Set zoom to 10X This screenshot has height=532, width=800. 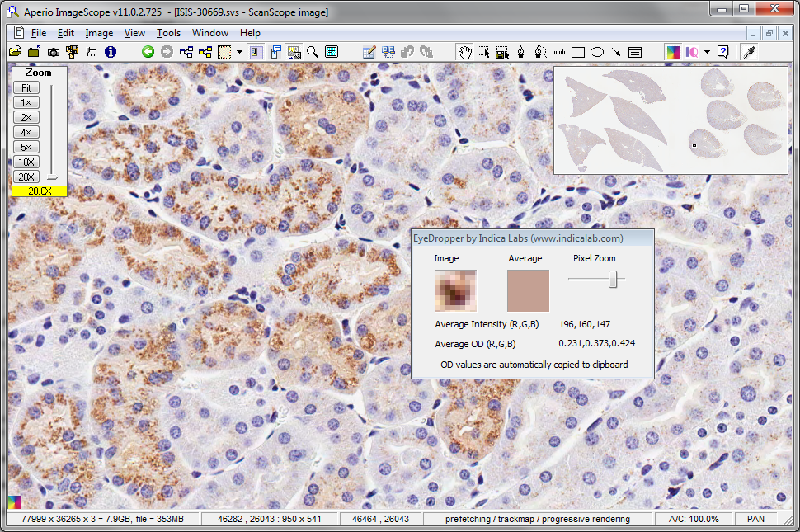pyautogui.click(x=26, y=162)
